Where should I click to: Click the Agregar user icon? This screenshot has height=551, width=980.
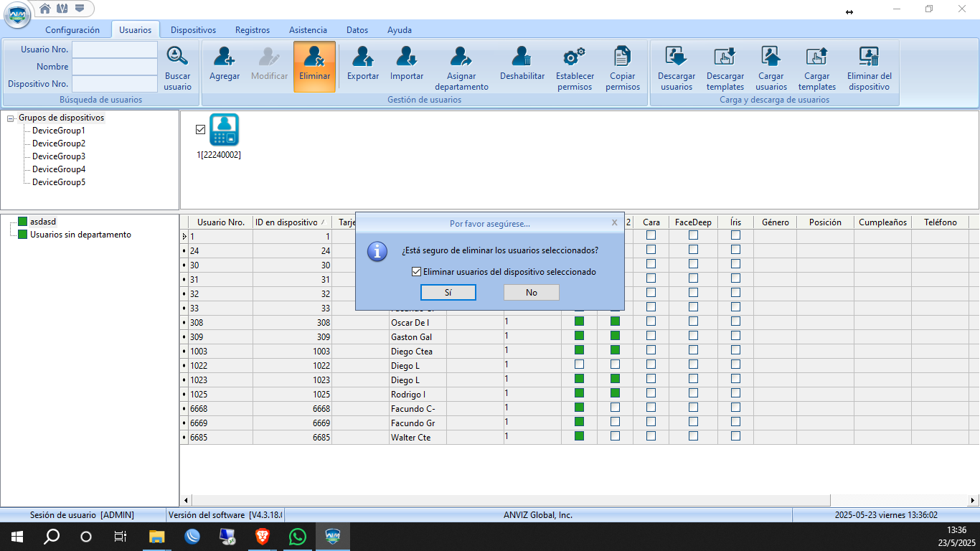225,56
